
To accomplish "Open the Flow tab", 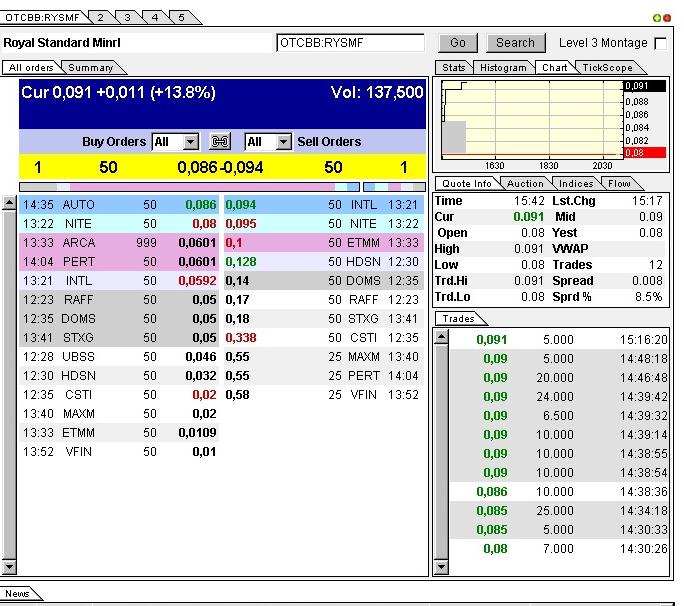I will (619, 184).
